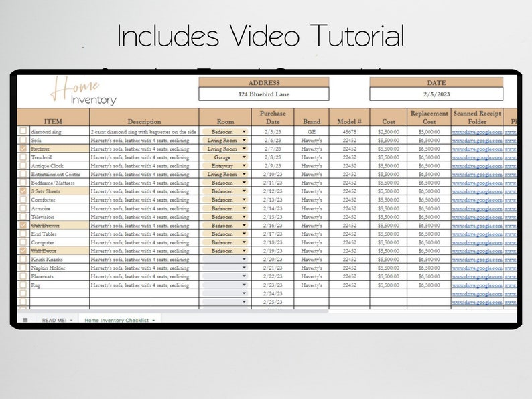532x399 pixels.
Task: Check the Treadmill checkbox
Action: 23,157
